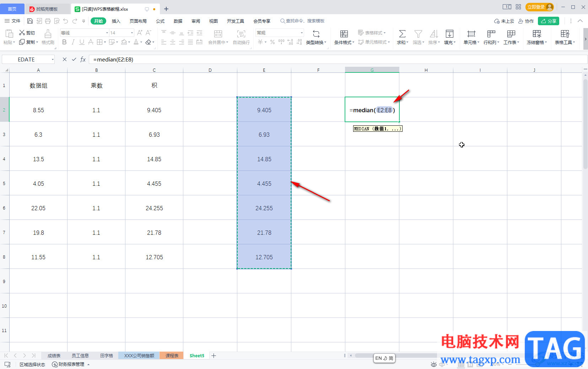Screen dimensions: 588x369
Task: Click the Rows and Columns (行和列) icon
Action: tap(491, 34)
